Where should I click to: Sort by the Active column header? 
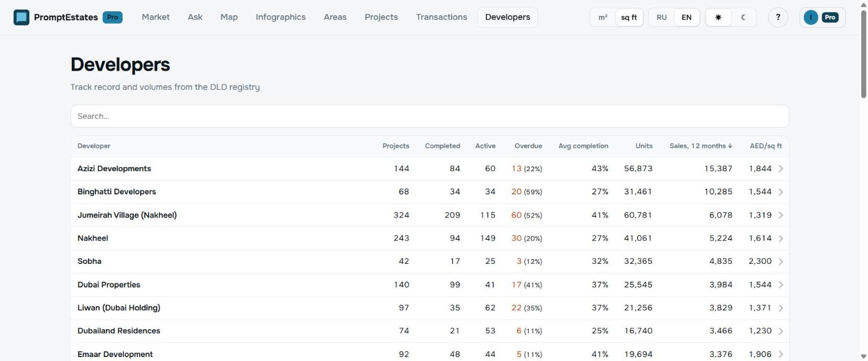[485, 146]
